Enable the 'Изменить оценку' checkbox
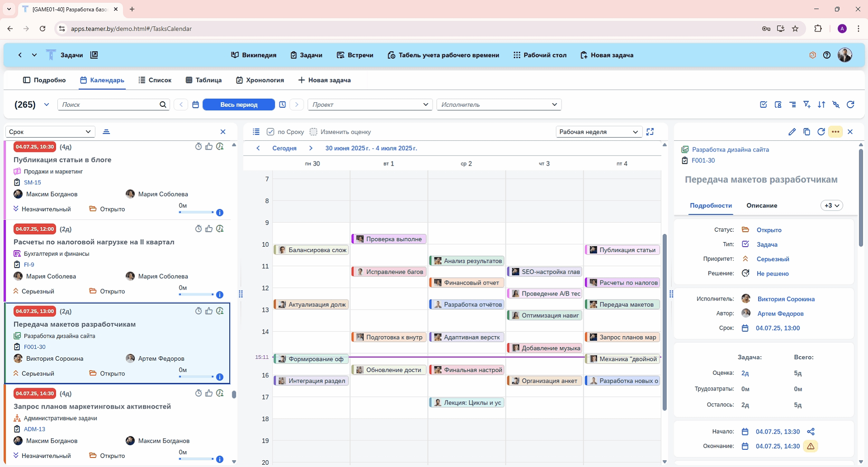The height and width of the screenshot is (467, 868). 313,132
